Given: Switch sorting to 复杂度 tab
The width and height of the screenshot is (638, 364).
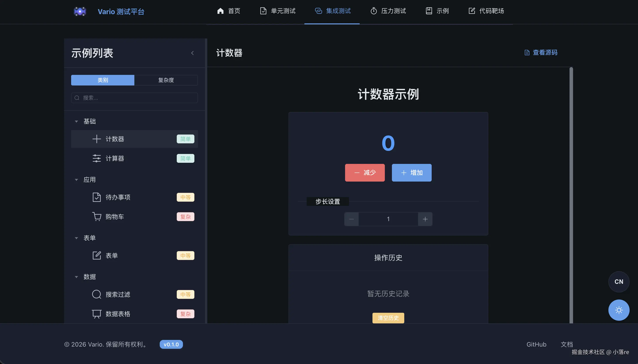Looking at the screenshot, I should (x=166, y=80).
